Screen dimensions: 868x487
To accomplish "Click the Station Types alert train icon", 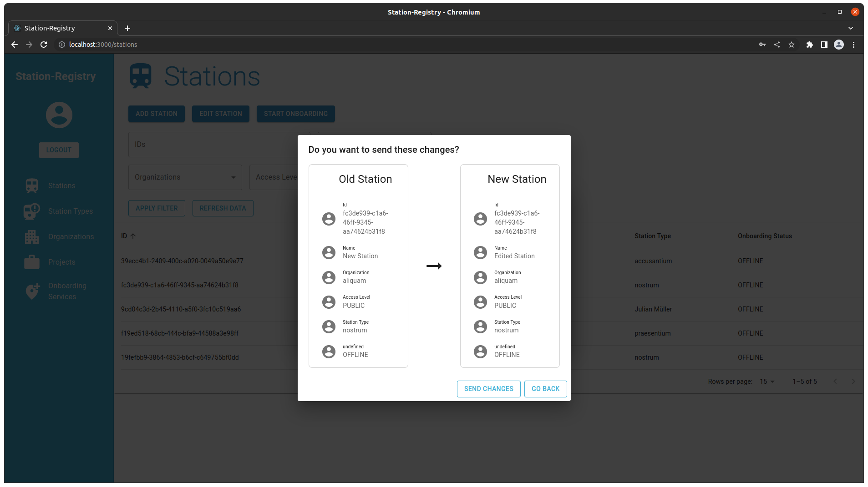I will pos(32,211).
